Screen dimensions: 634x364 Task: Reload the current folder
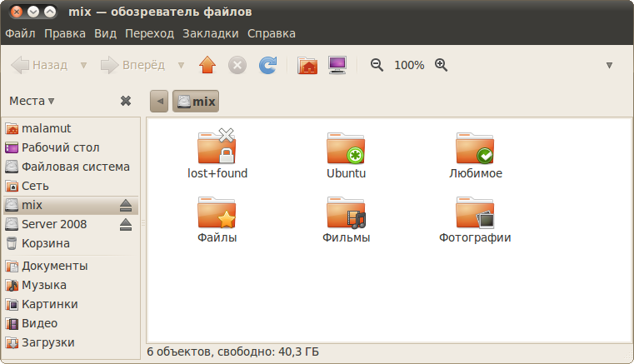[x=267, y=65]
